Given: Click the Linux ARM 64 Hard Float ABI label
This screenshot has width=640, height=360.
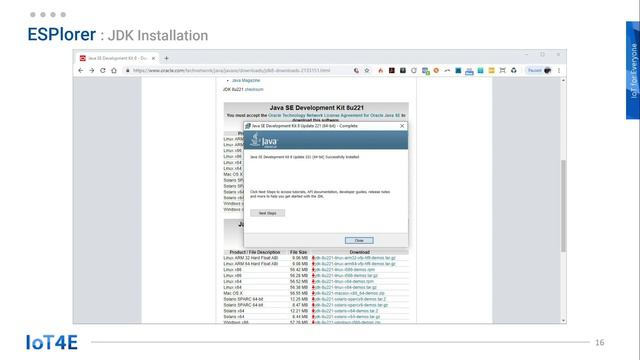Looking at the screenshot, I should 251,264.
